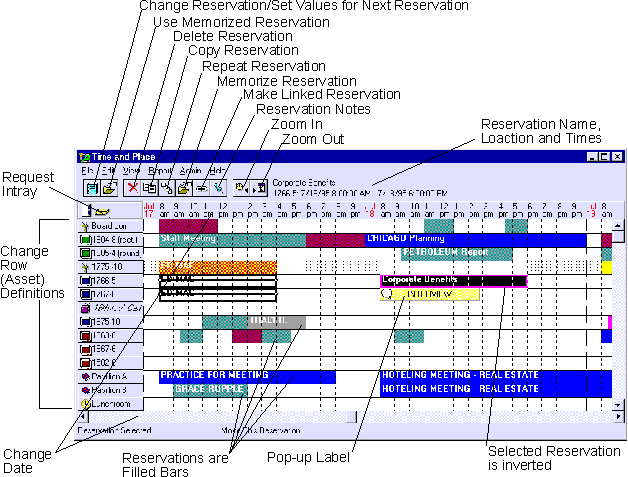
Task: Open the File menu
Action: [87, 171]
